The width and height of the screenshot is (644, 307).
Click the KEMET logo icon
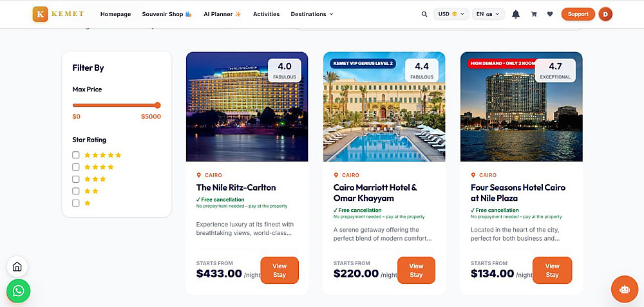(x=41, y=14)
